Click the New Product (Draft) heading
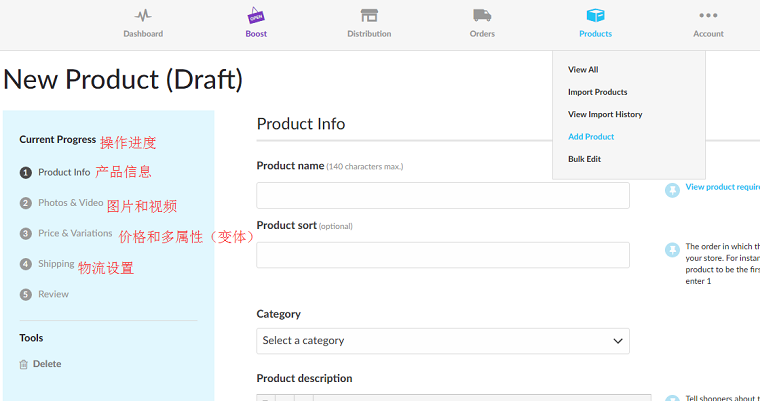The image size is (760, 401). click(123, 80)
